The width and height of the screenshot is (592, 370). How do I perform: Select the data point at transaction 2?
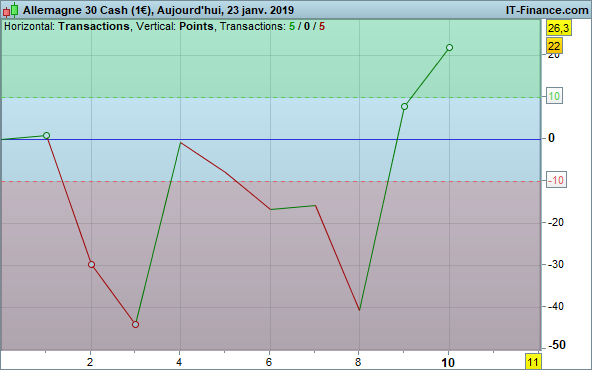[91, 265]
